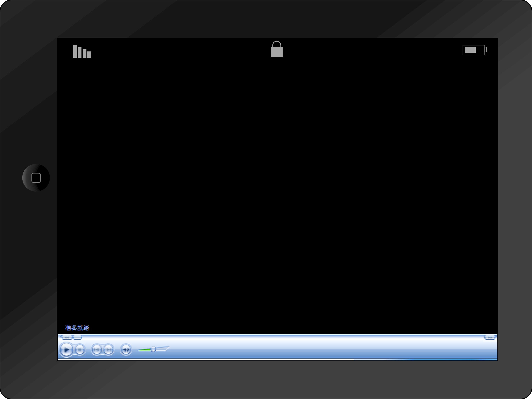Click the 准备就绪 status text

point(77,328)
